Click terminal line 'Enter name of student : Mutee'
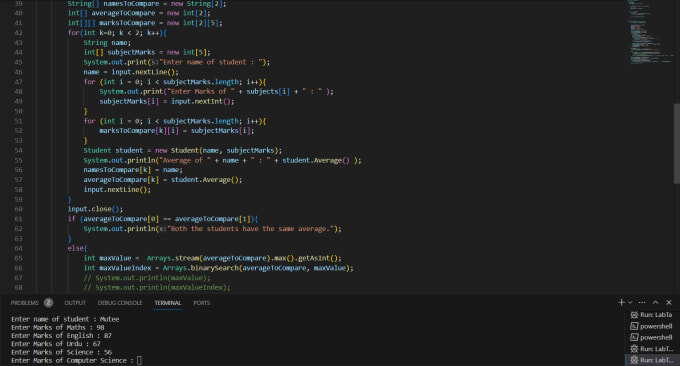The height and width of the screenshot is (366, 680). [65, 319]
